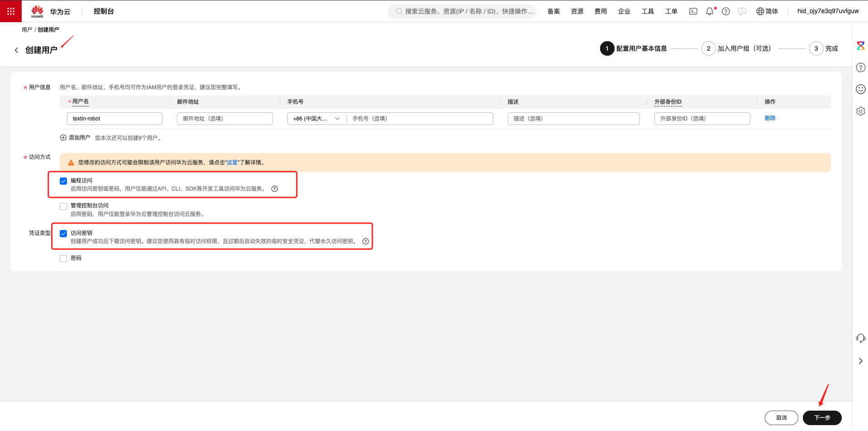The image size is (868, 431).
Task: Open the 费用 menu in top bar
Action: (x=601, y=11)
